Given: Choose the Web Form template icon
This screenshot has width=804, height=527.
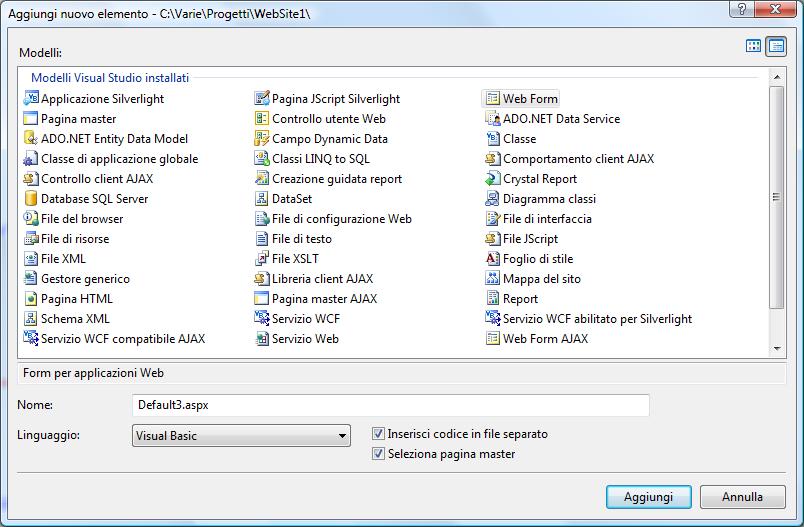Looking at the screenshot, I should coord(493,98).
